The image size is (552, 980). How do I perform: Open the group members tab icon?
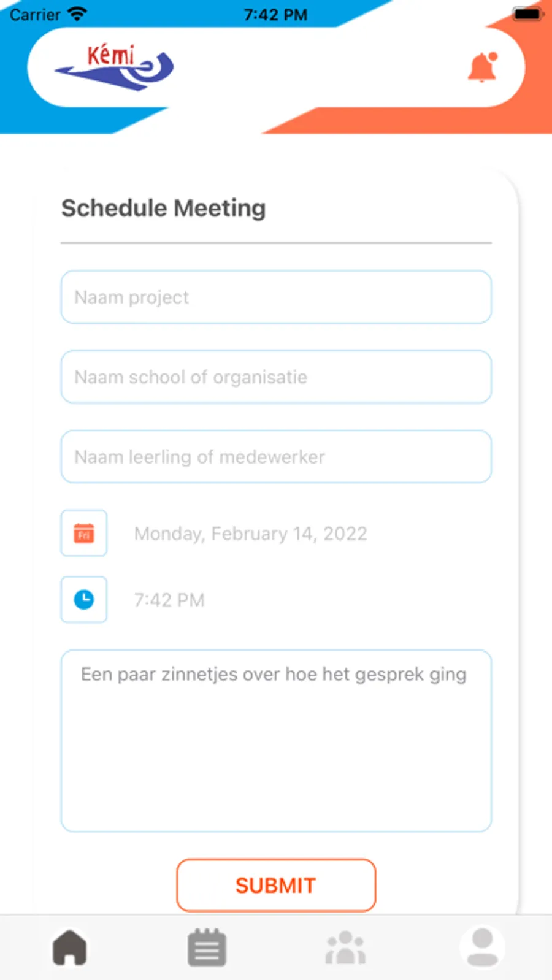[x=345, y=947]
